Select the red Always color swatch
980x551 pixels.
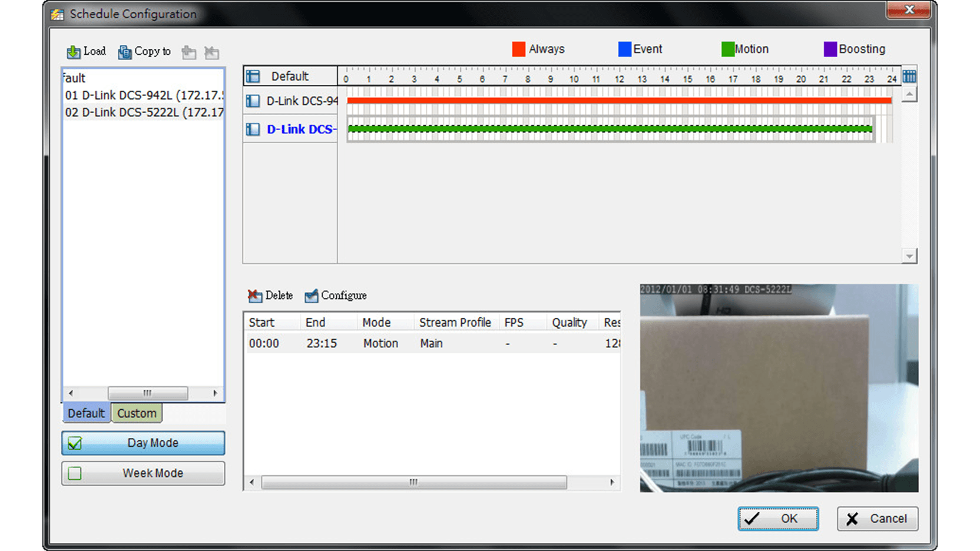pos(518,49)
